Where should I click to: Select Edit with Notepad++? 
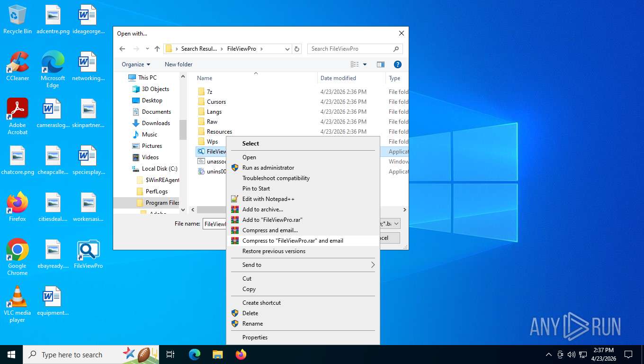tap(303, 199)
